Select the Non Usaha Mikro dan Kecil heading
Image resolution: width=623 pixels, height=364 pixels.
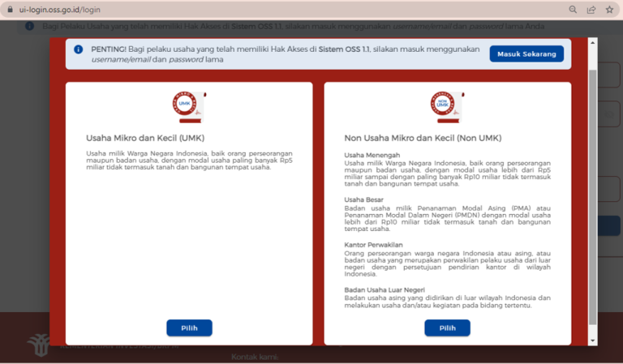[423, 138]
